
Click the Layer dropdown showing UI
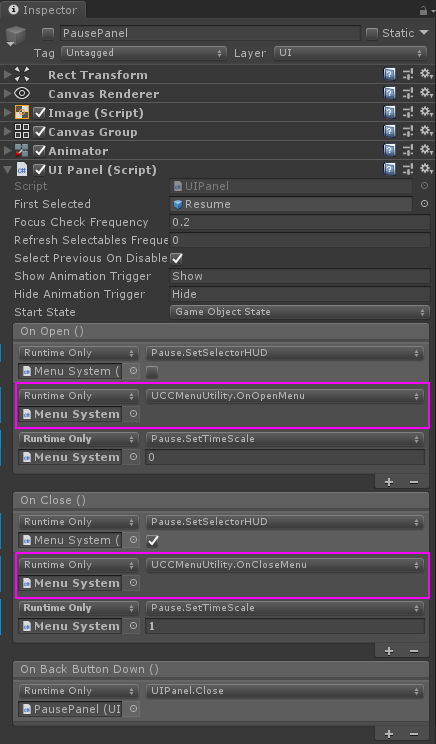click(351, 53)
